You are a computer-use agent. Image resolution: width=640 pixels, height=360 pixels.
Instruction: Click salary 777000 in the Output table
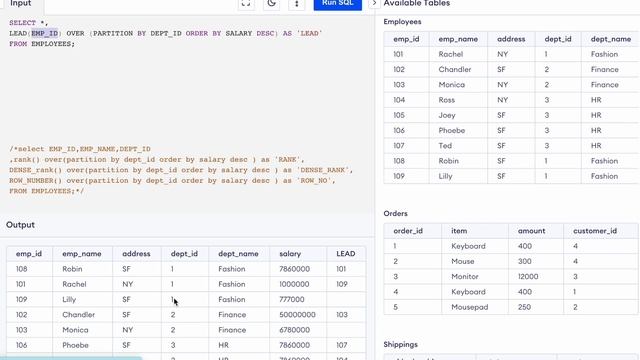tap(292, 300)
